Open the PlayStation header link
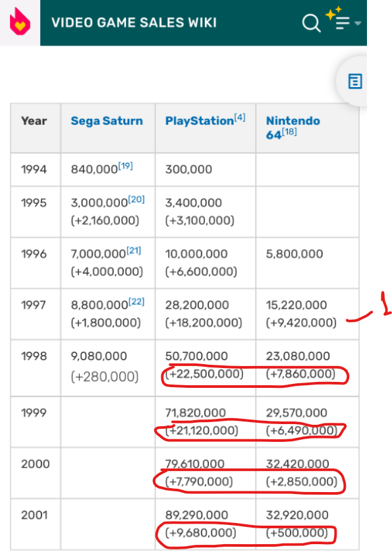This screenshot has width=392, height=558. pyautogui.click(x=200, y=121)
